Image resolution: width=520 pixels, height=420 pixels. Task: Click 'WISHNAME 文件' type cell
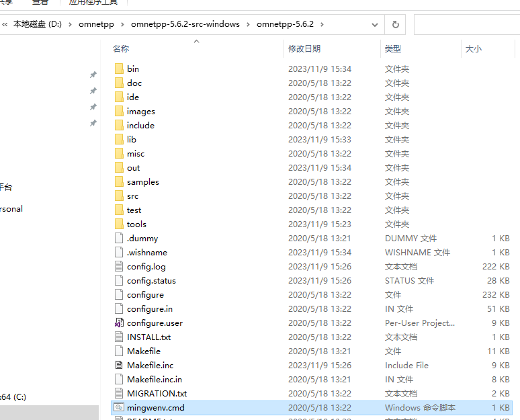417,253
